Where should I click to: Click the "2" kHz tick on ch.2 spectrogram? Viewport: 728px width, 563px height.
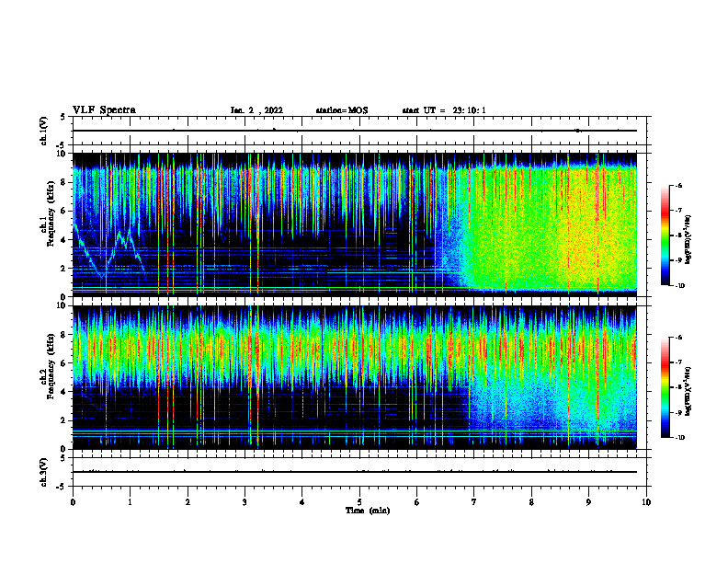[x=63, y=420]
